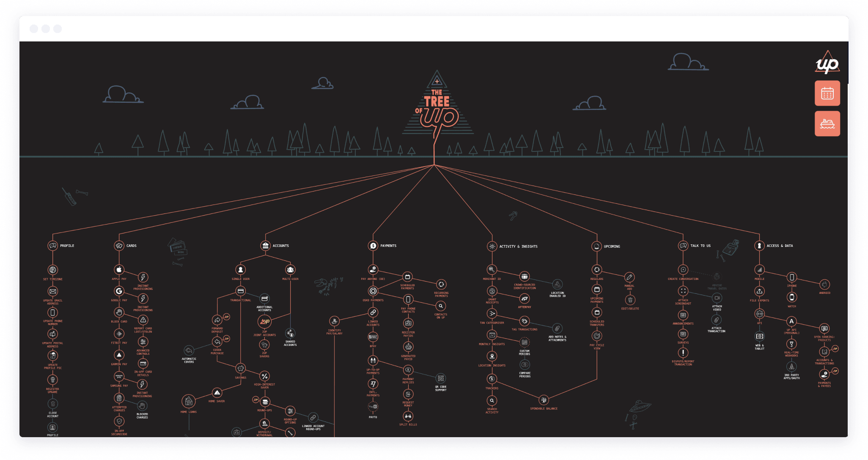Open the Fitbit Pay node

(x=119, y=334)
